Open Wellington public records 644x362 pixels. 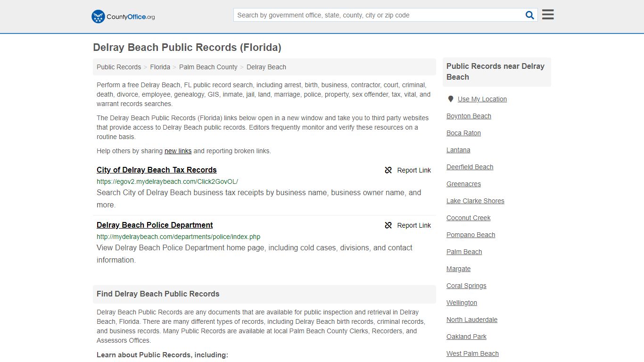coord(462,303)
